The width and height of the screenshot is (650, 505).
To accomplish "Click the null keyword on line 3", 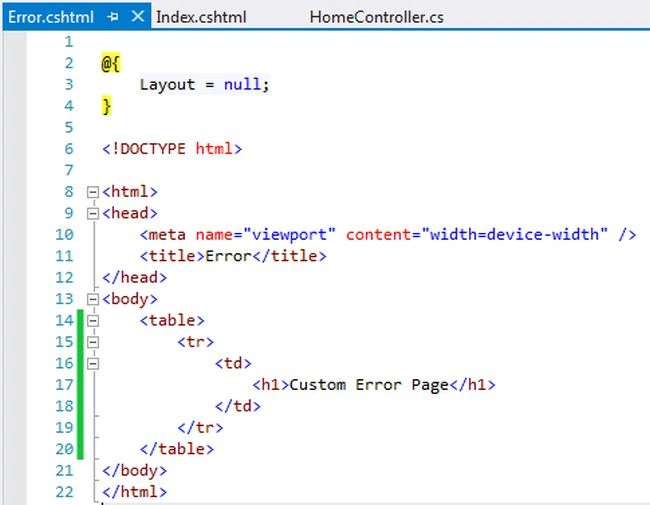I will coord(243,84).
